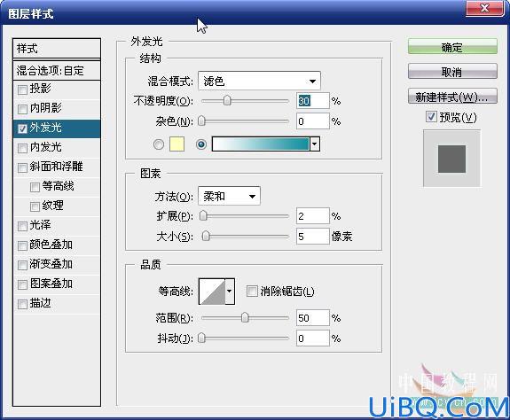This screenshot has width=510, height=420.
Task: Click the 扩展 spread value field
Action: 312,216
